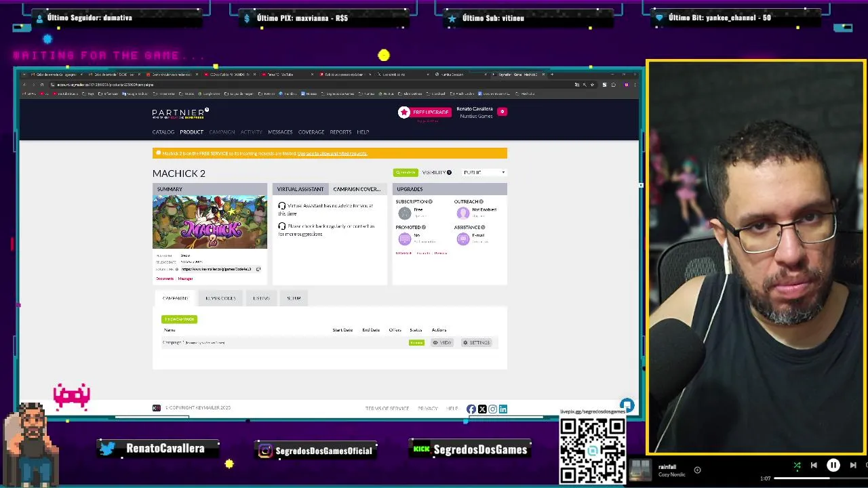This screenshot has width=868, height=488.
Task: Click the Promoted info icon
Action: 424,227
